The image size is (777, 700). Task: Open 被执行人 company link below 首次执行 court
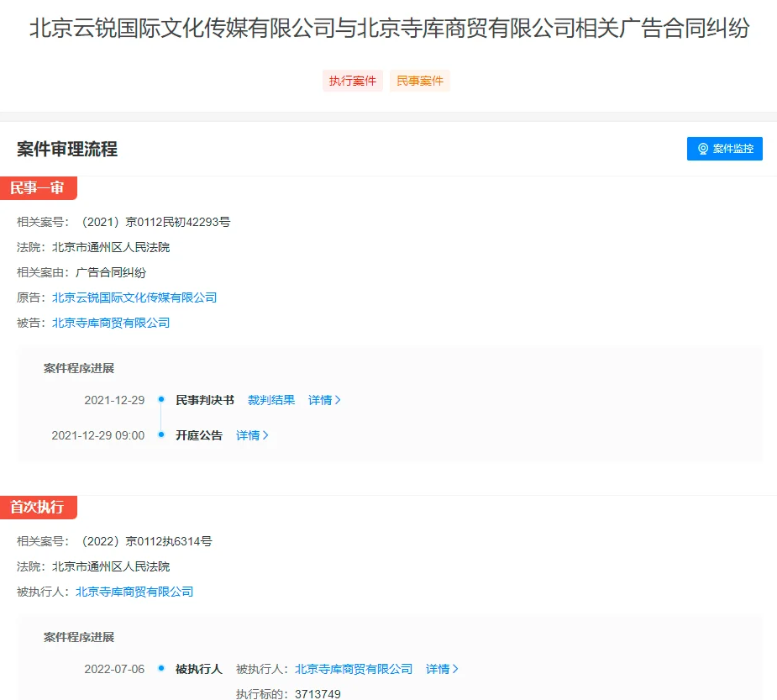point(134,592)
